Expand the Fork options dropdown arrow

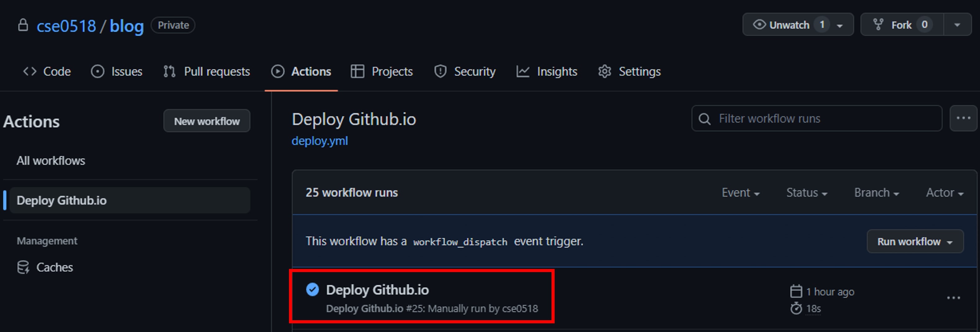[957, 25]
